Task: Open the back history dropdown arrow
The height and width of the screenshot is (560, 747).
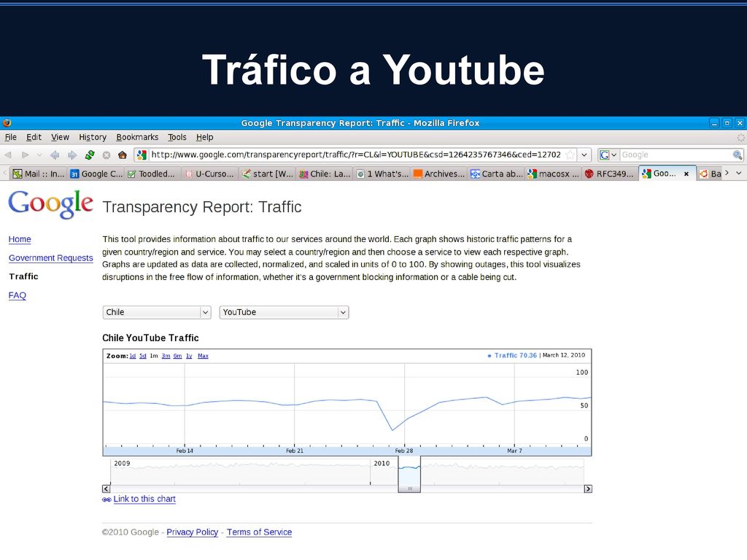Action: pyautogui.click(x=39, y=155)
